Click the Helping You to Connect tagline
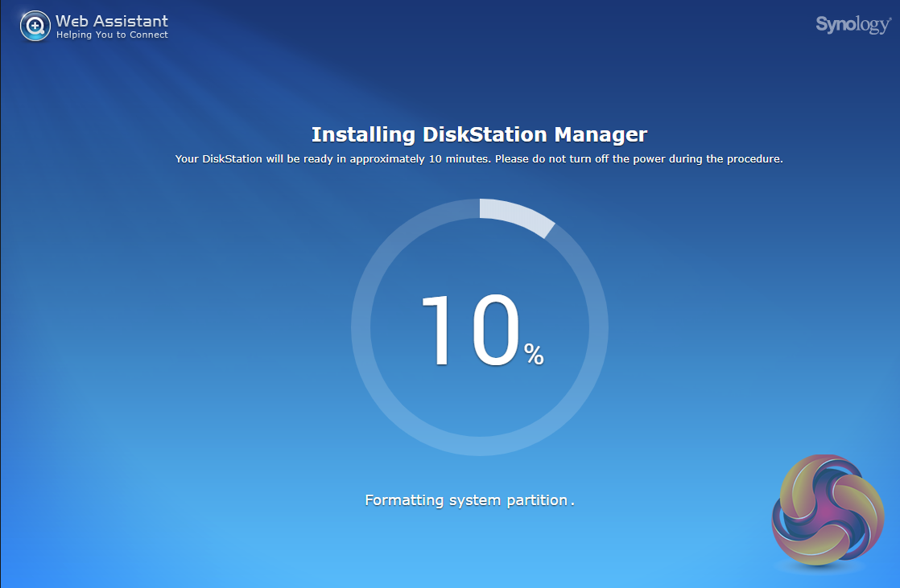This screenshot has height=588, width=900. coord(112,35)
